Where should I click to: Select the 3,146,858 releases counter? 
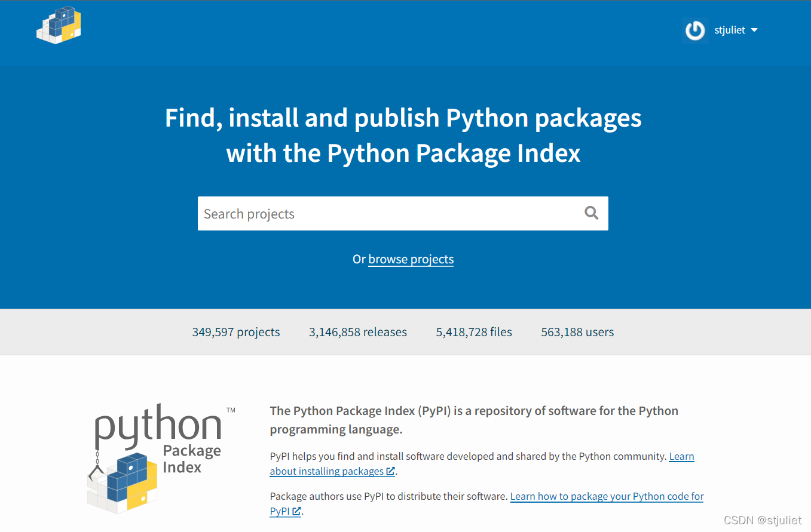click(x=357, y=332)
